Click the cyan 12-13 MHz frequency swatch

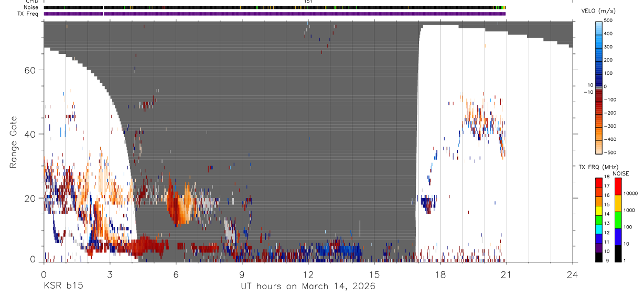(599, 229)
